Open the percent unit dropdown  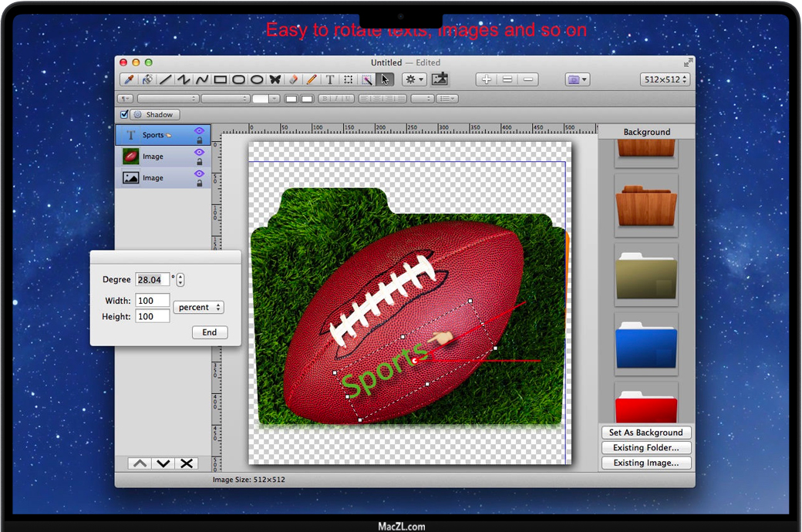pos(198,307)
